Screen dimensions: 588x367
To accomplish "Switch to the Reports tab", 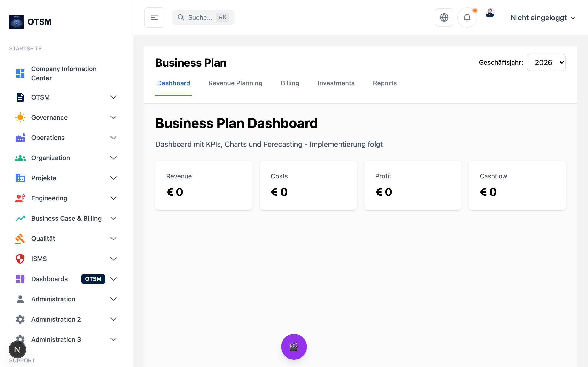I will click(x=385, y=83).
